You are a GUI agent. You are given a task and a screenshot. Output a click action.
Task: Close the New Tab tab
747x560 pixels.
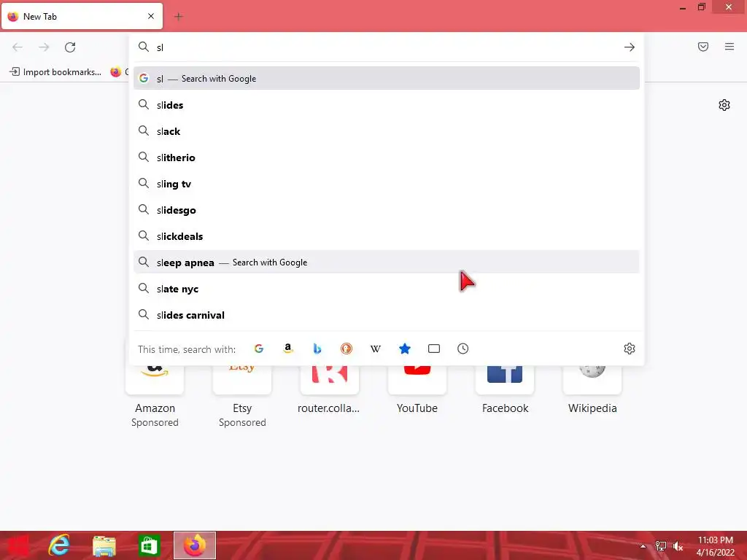151,16
